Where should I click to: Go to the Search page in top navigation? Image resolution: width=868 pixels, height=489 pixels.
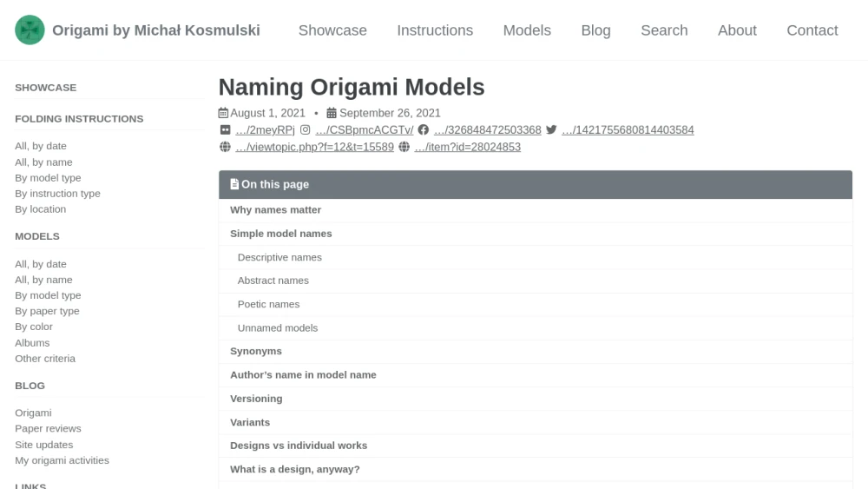664,30
